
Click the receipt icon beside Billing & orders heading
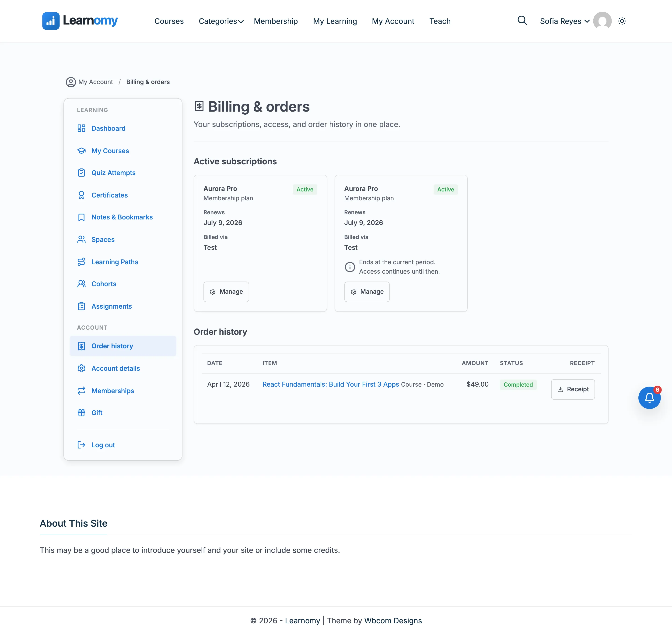point(199,106)
